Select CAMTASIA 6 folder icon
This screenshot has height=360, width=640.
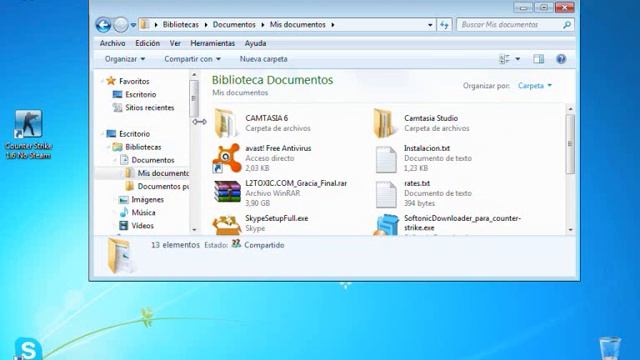(226, 123)
